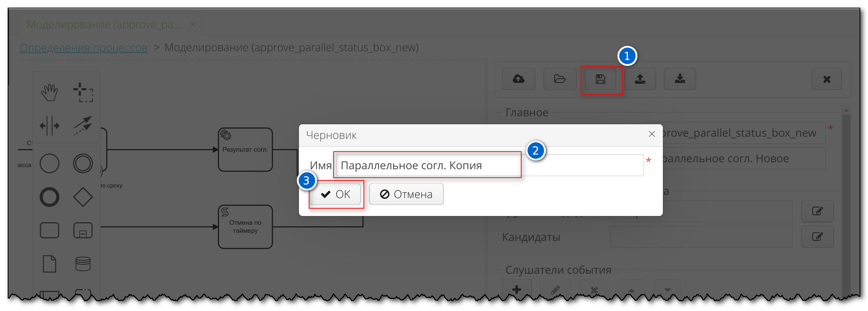Open the folder icon in the toolbar

click(560, 79)
